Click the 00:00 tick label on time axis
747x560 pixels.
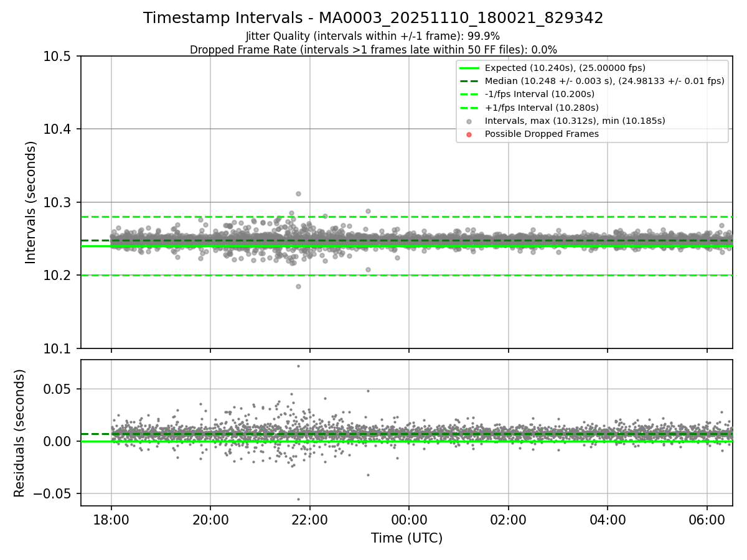pos(409,518)
